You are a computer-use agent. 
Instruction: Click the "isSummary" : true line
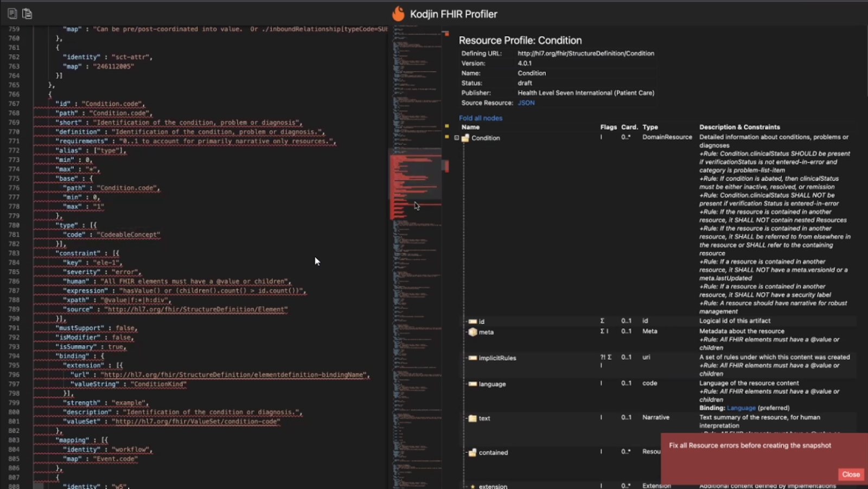(x=91, y=347)
